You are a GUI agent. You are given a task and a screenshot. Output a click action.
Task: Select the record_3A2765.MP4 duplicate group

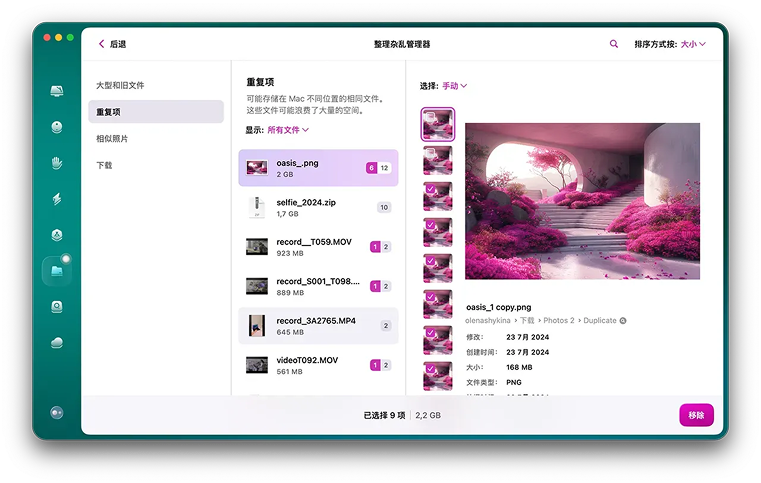point(318,326)
